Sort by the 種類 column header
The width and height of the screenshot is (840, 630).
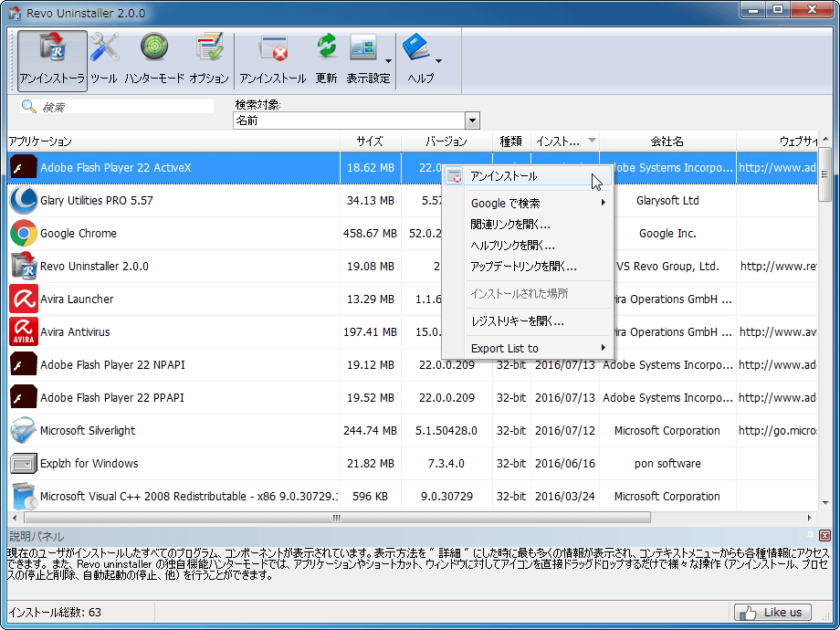[x=511, y=142]
